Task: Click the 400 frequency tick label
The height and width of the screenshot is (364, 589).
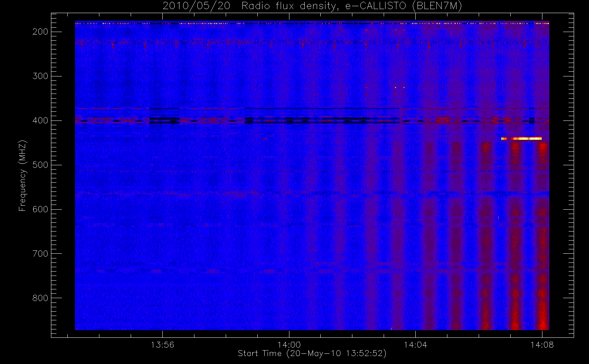Action: (x=40, y=120)
